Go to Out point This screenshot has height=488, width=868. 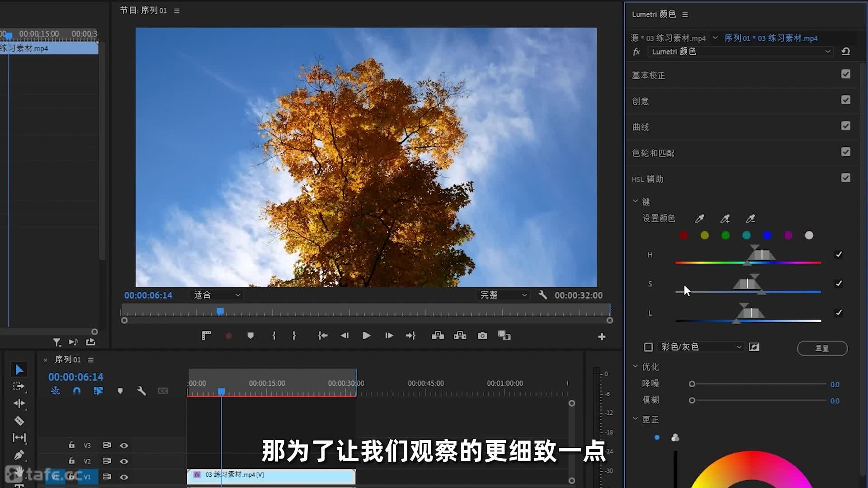point(410,336)
